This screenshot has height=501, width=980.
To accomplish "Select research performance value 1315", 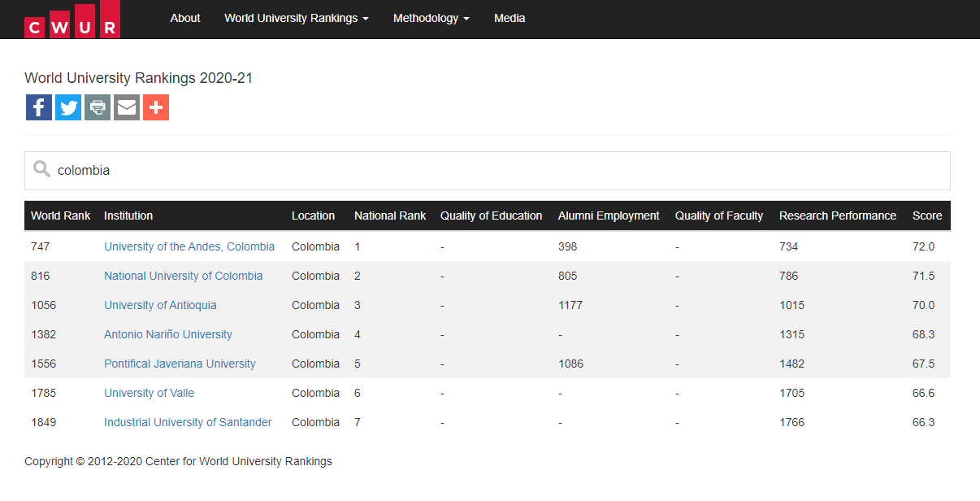I will click(x=791, y=334).
